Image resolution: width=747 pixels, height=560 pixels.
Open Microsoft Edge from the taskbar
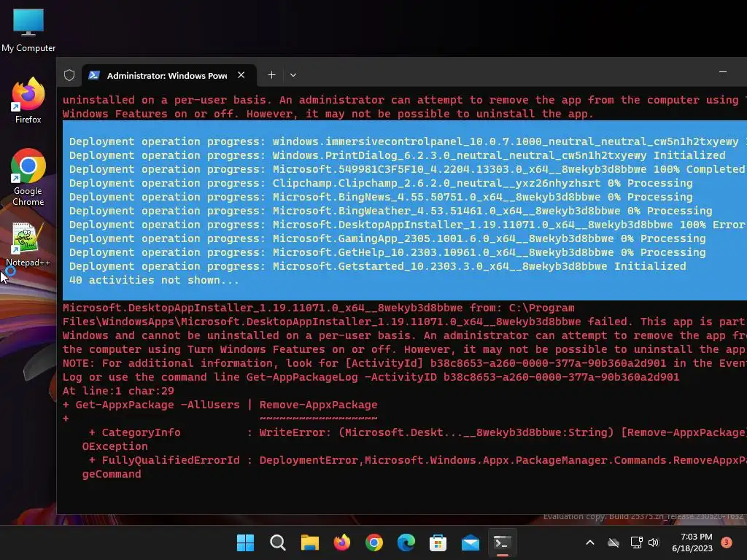pos(406,542)
